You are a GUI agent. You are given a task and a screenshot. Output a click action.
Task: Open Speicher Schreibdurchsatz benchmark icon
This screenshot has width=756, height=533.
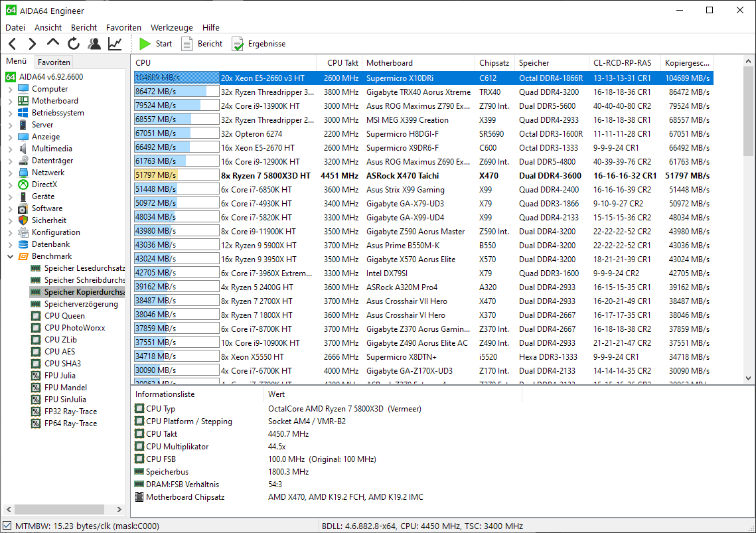35,280
